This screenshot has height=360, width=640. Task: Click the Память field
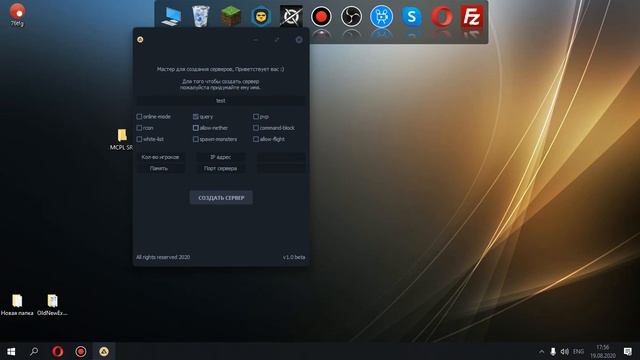(x=160, y=168)
